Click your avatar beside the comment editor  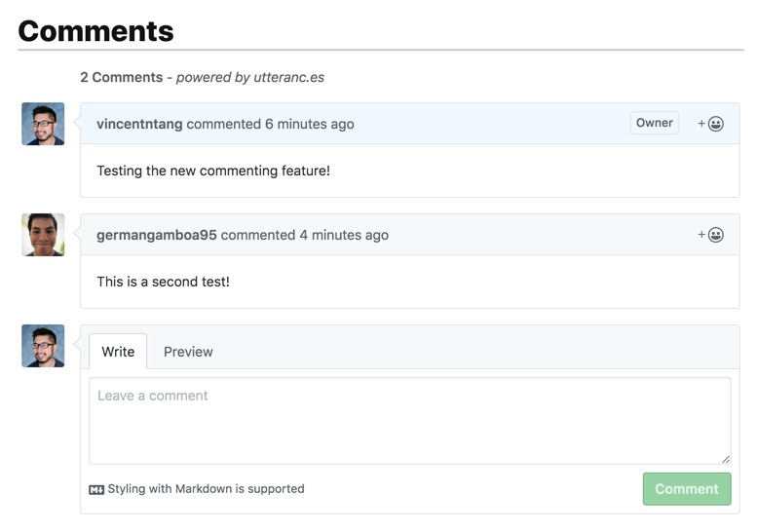pyautogui.click(x=43, y=346)
